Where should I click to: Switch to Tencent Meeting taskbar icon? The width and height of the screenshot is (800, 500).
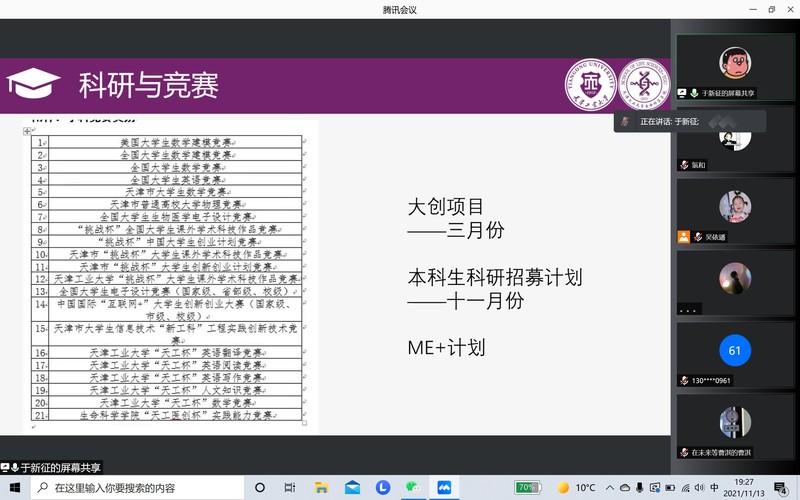(444, 488)
